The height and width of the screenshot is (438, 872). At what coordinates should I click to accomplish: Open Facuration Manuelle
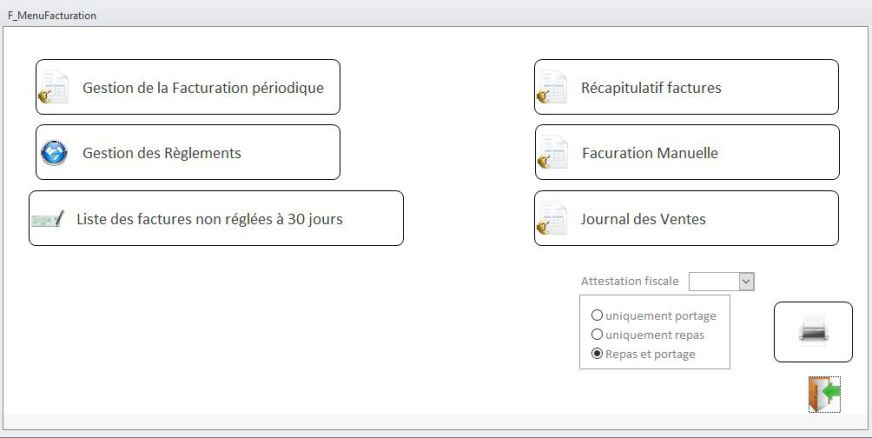pos(650,153)
